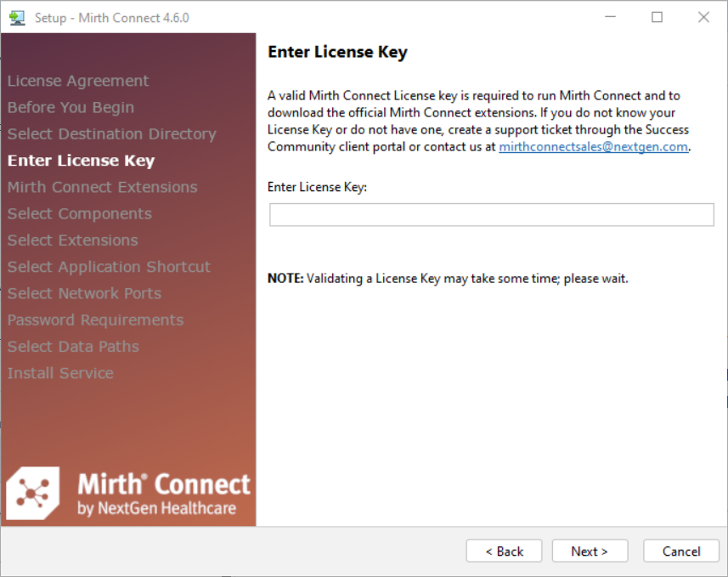Screen dimensions: 728x577
Task: Click the highlighted Enter License Key step
Action: tap(81, 161)
